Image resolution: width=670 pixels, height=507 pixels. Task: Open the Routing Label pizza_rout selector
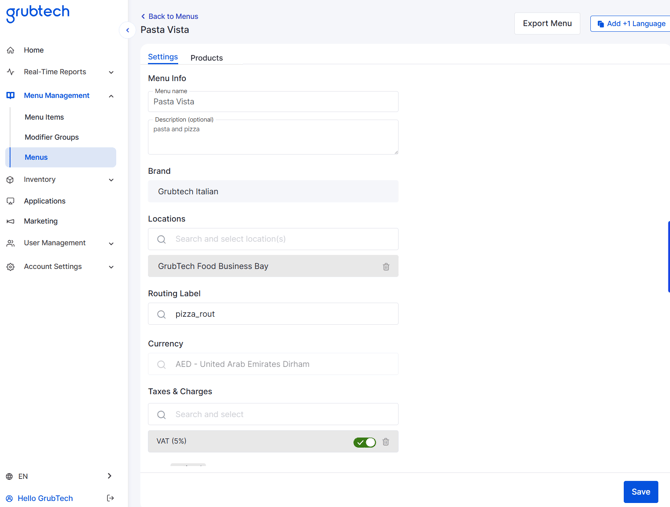tap(273, 314)
